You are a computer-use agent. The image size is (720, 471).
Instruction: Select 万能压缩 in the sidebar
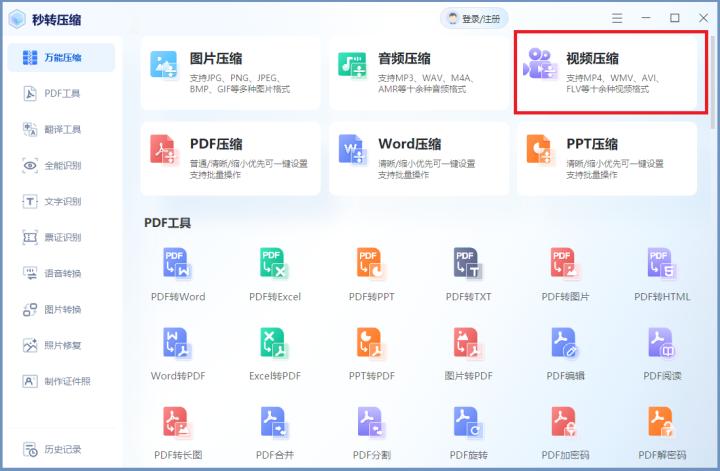(x=61, y=57)
